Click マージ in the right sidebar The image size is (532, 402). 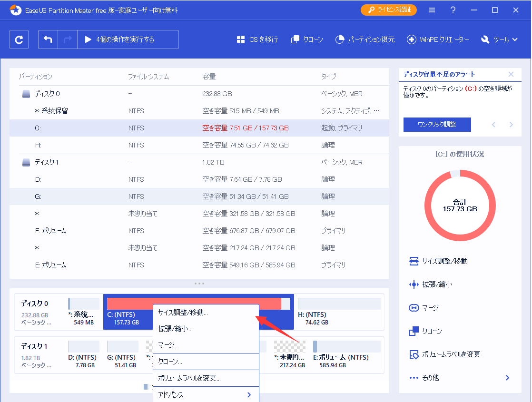[424, 308]
